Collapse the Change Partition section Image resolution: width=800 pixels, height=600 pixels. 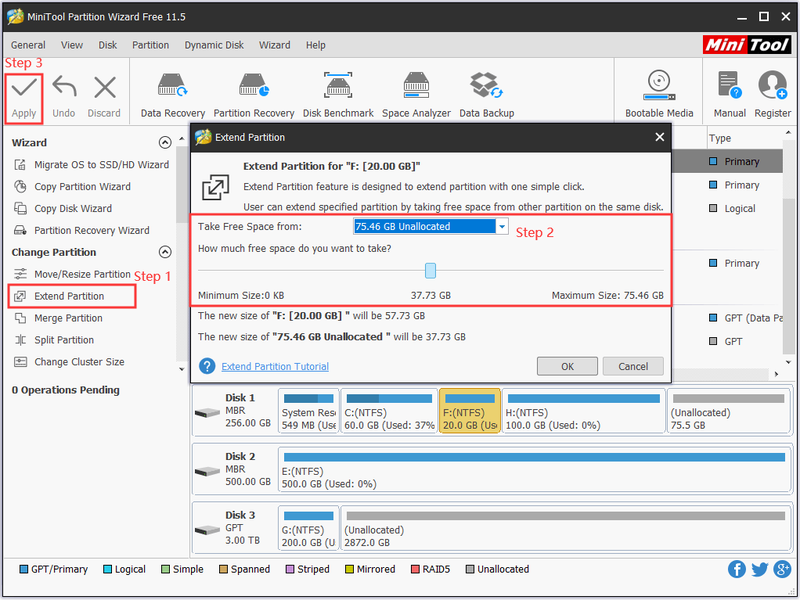coord(165,252)
